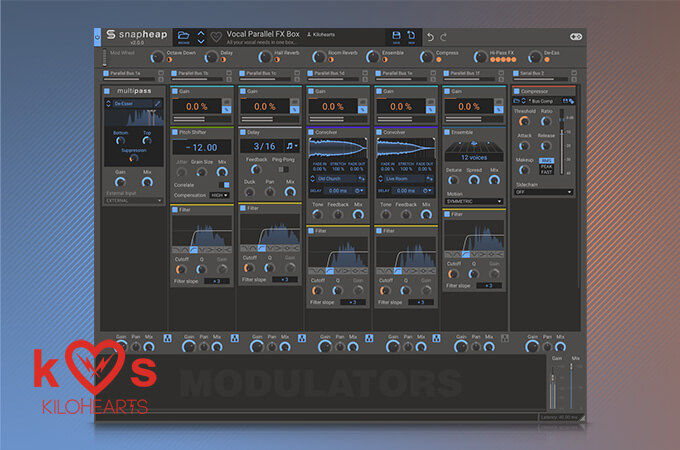The width and height of the screenshot is (680, 450).
Task: Open the Compensation HIGH dropdown
Action: (x=220, y=196)
